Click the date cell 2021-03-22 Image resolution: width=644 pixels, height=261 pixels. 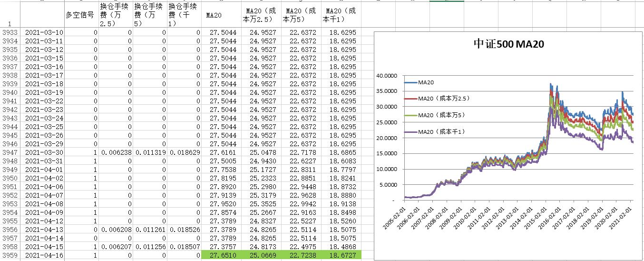43,101
